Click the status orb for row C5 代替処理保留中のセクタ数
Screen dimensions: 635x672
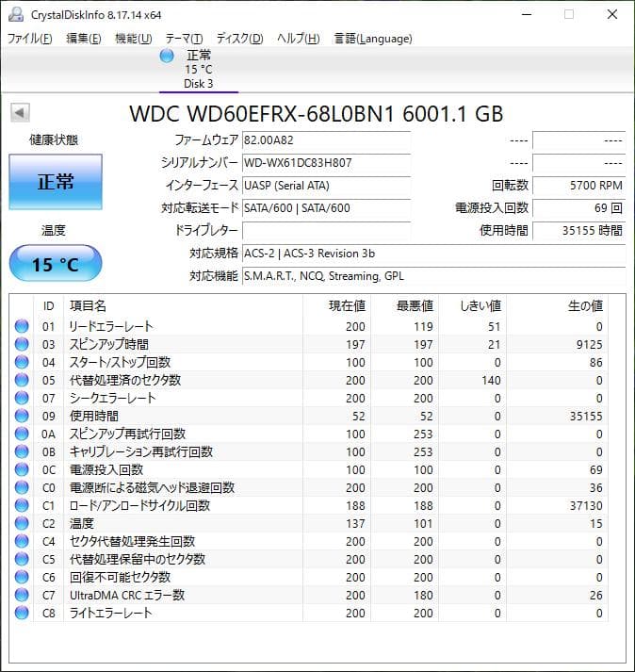[22, 559]
